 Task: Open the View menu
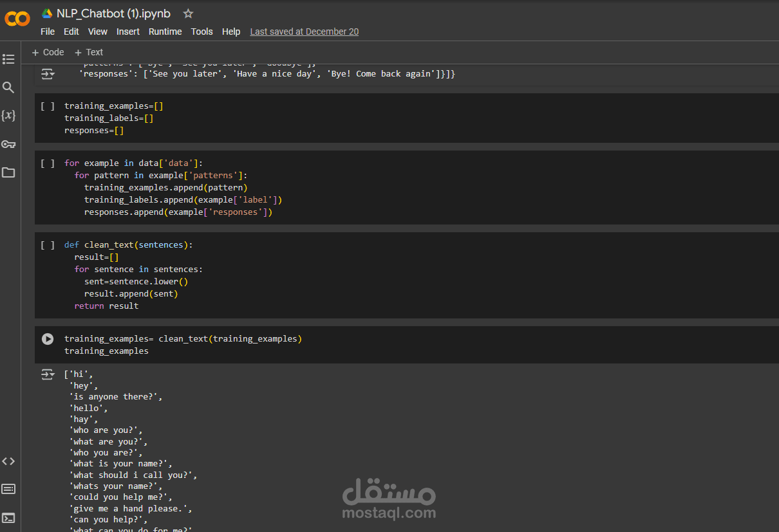98,32
